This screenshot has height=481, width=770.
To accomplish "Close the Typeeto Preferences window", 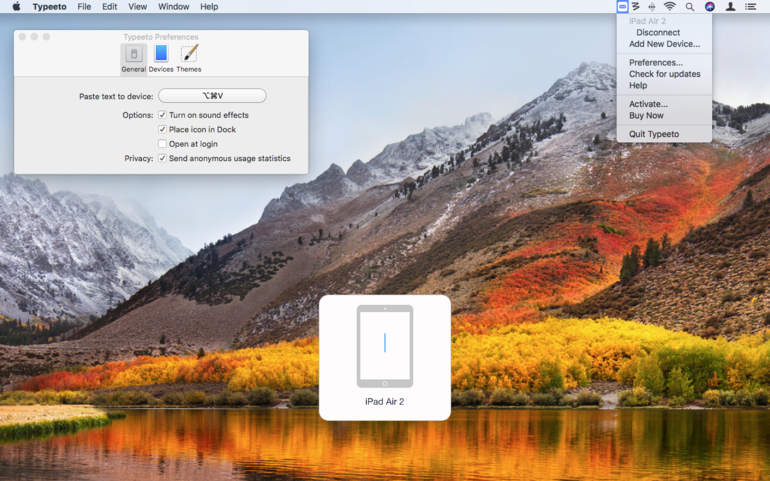I will (x=22, y=37).
